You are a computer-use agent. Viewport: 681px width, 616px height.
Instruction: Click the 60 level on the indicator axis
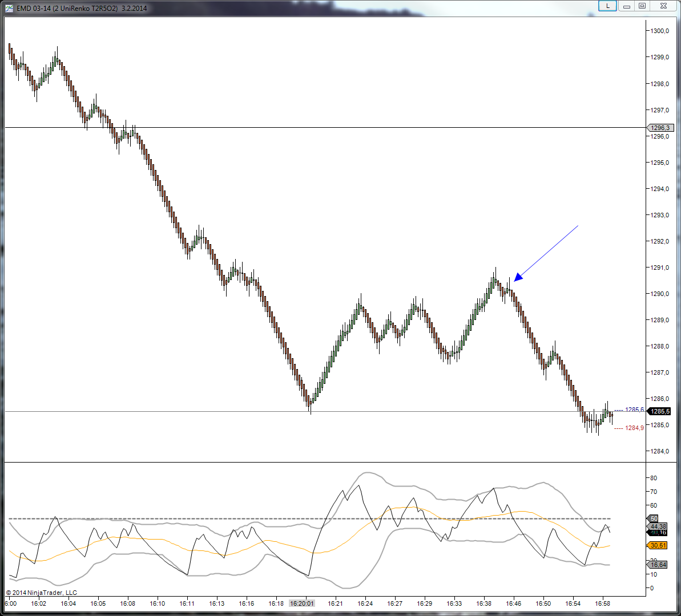(x=654, y=505)
